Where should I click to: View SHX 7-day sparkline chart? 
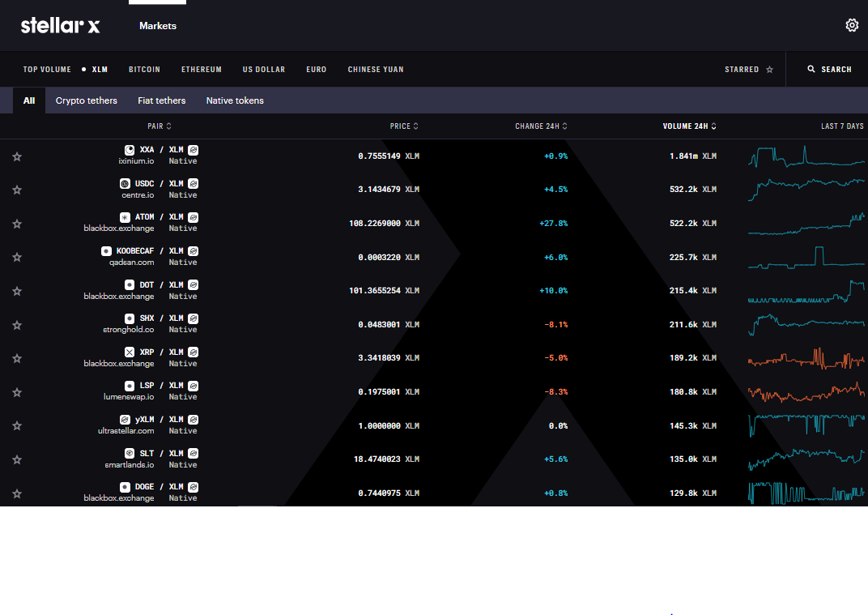806,324
